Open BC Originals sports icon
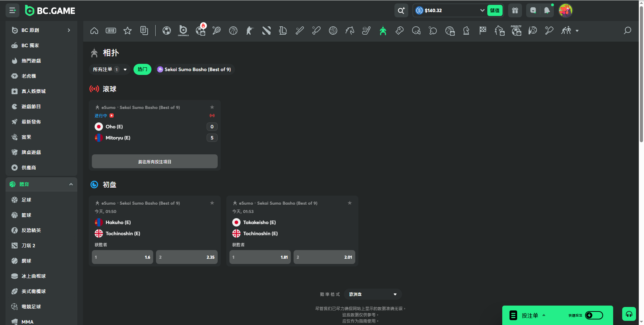The width and height of the screenshot is (644, 325). [183, 31]
